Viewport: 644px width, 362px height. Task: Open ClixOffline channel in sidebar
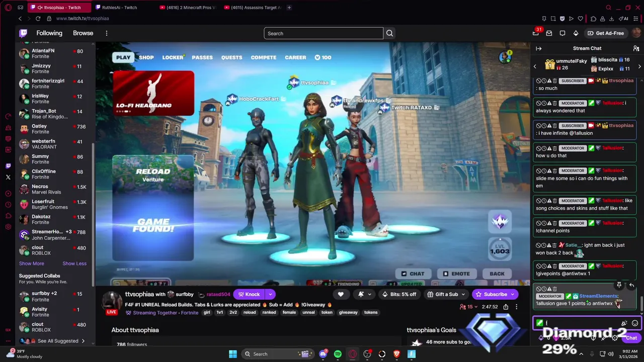coord(55,174)
